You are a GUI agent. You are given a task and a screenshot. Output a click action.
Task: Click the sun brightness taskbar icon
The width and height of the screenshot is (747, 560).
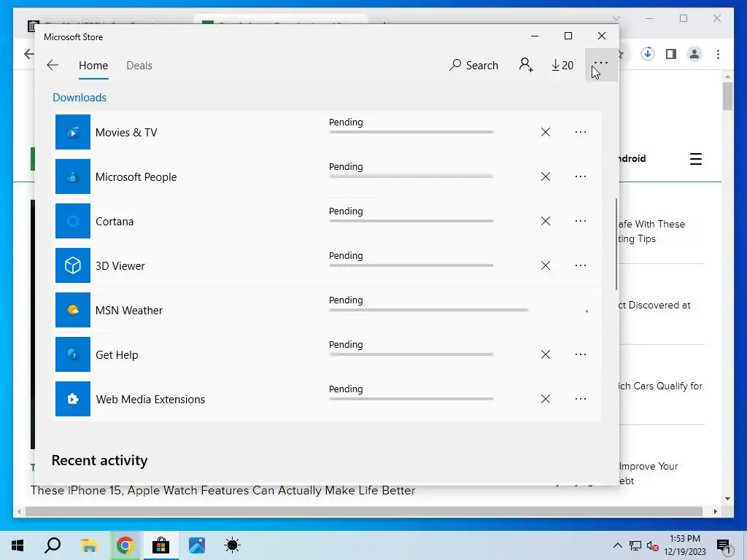[x=232, y=545]
